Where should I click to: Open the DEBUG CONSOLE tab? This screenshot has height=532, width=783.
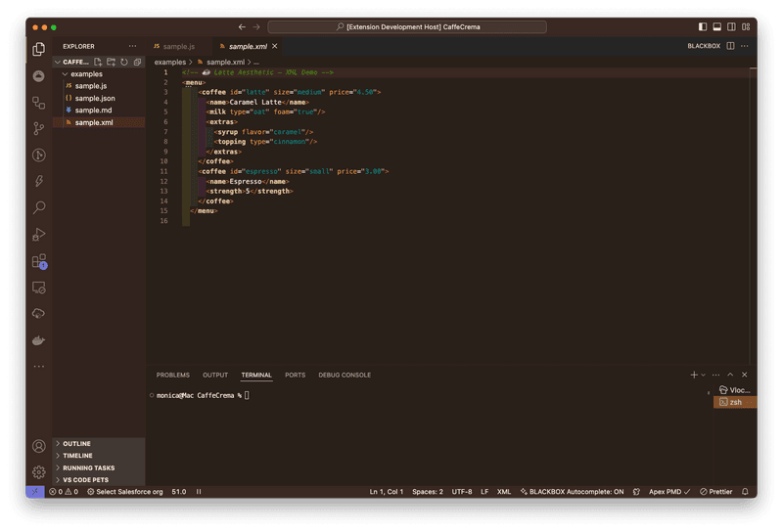tap(345, 375)
